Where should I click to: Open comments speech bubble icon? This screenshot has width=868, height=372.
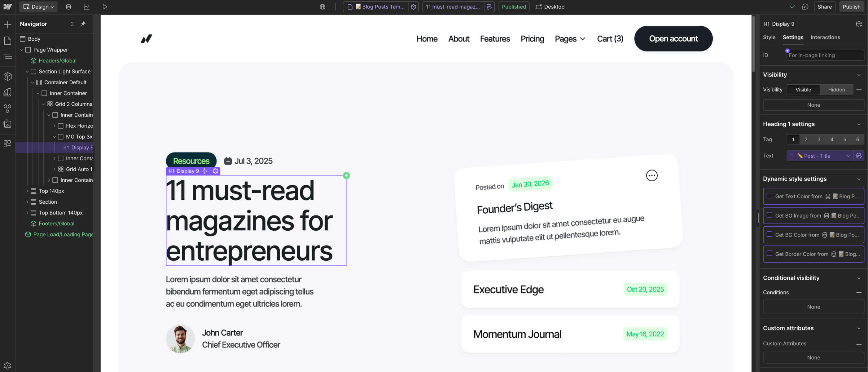point(805,7)
